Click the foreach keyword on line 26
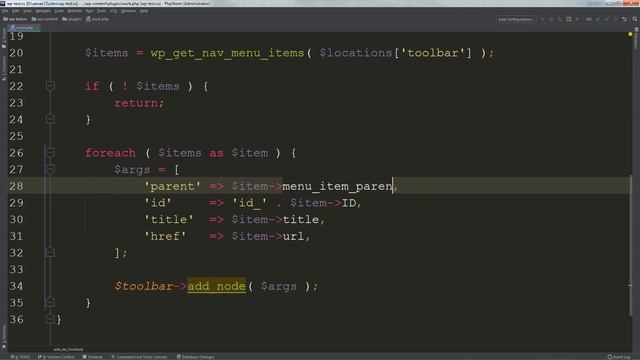 (110, 153)
